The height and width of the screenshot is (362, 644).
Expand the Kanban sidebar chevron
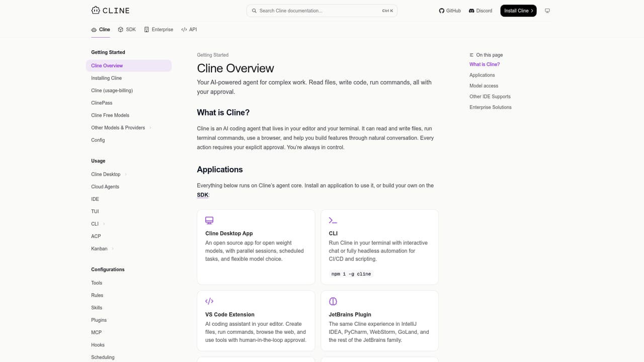[x=113, y=249]
